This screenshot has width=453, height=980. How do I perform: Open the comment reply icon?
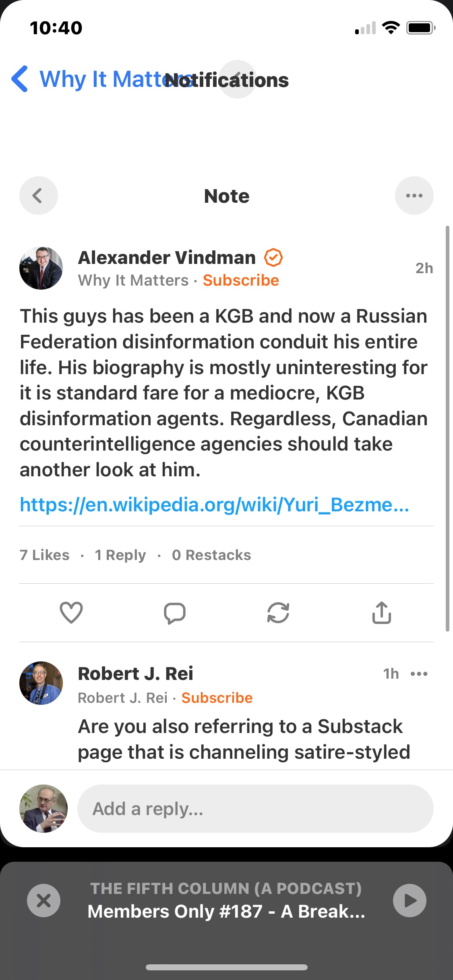[x=175, y=613]
